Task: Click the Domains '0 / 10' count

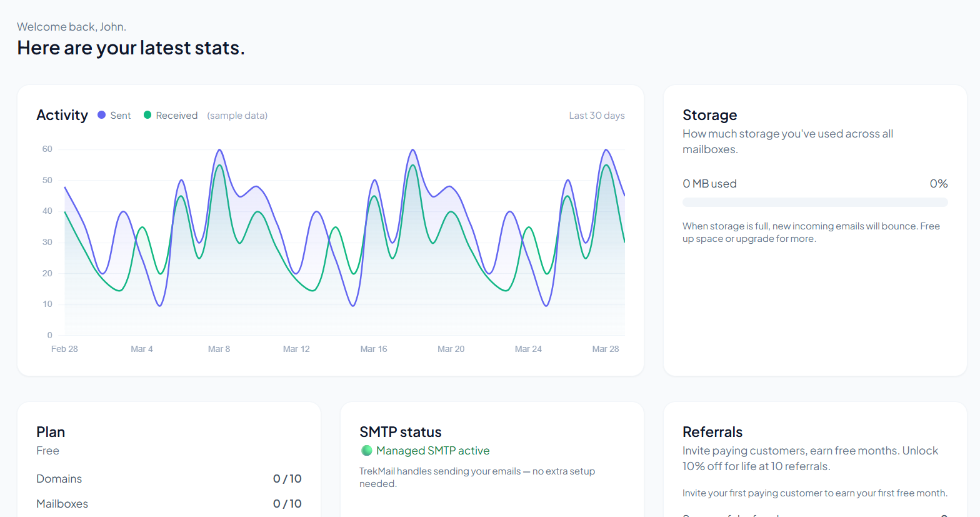Action: (x=287, y=479)
